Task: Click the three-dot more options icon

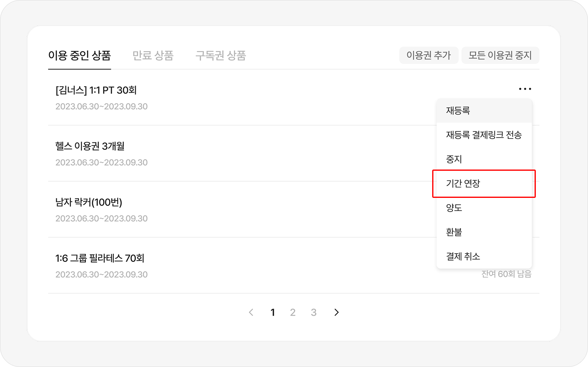Action: click(525, 89)
